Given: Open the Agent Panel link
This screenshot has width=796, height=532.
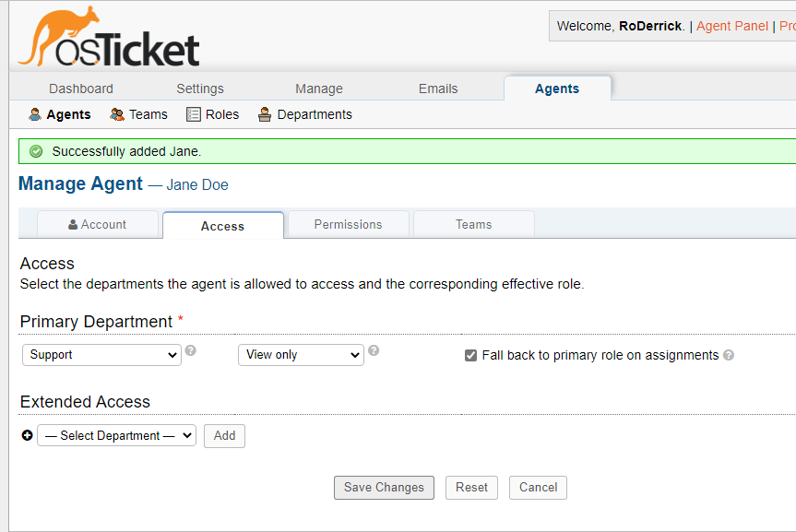Looking at the screenshot, I should point(731,26).
